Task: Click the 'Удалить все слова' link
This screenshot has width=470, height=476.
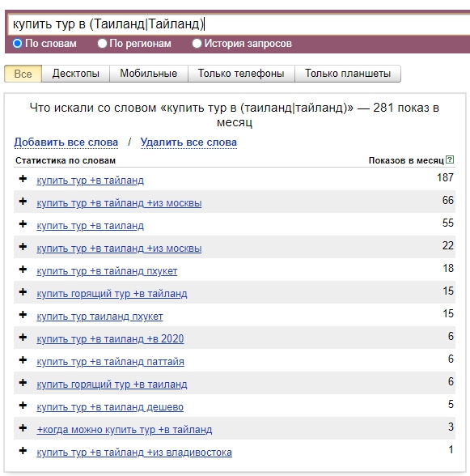Action: (188, 142)
